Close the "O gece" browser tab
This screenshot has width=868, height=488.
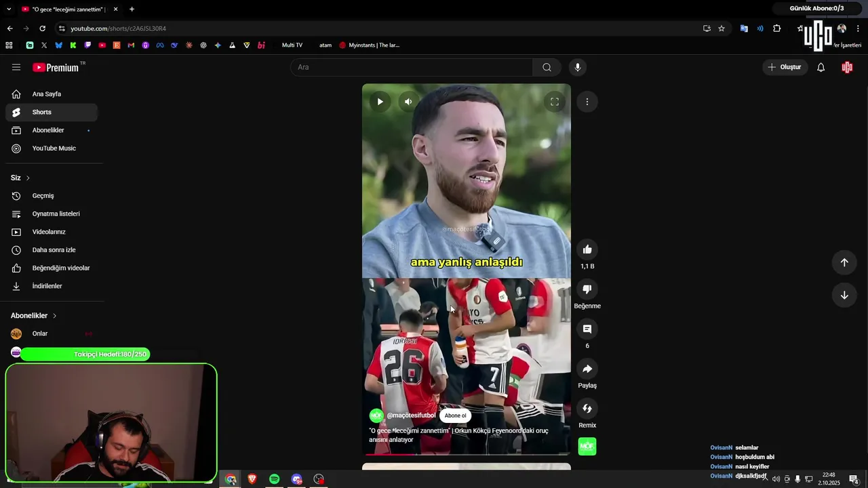click(115, 9)
